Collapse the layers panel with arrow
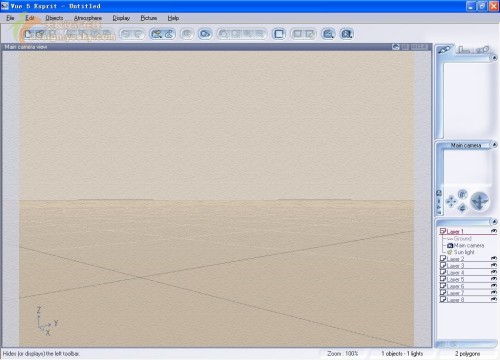The height and width of the screenshot is (360, 500). pos(494,222)
